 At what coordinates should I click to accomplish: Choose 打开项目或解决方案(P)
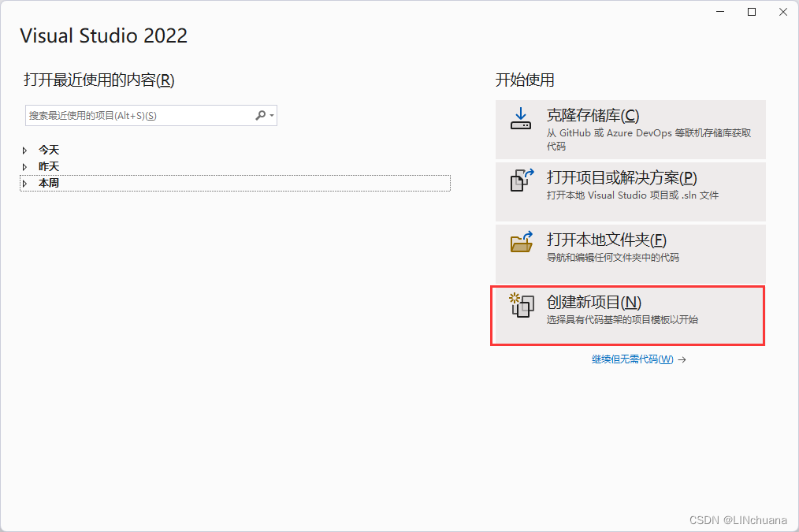click(x=630, y=192)
